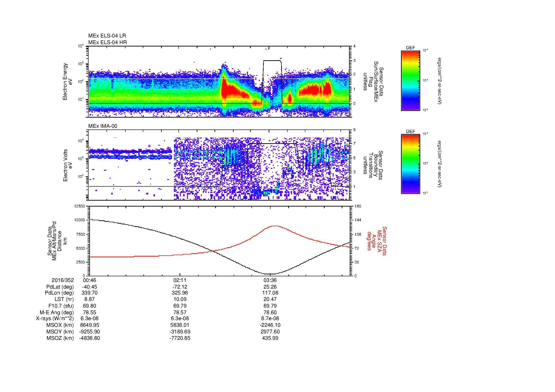The width and height of the screenshot is (555, 392).
Task: Click the 'F10.7 (sfu)' row label
Action: coord(61,306)
